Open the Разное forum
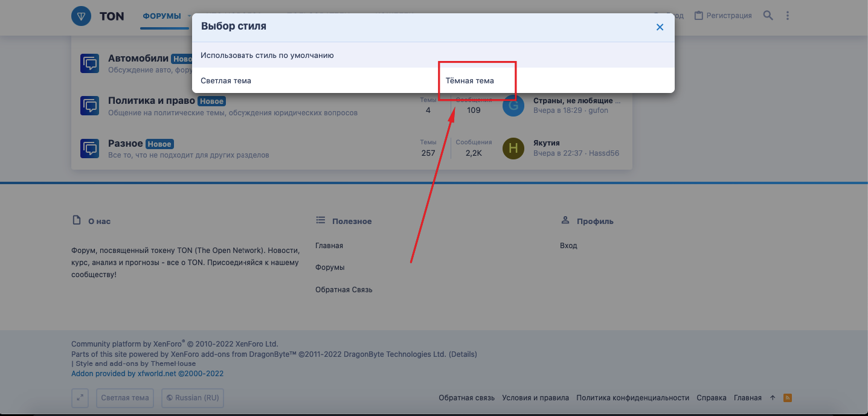Screen dimensions: 868x416 (x=126, y=144)
